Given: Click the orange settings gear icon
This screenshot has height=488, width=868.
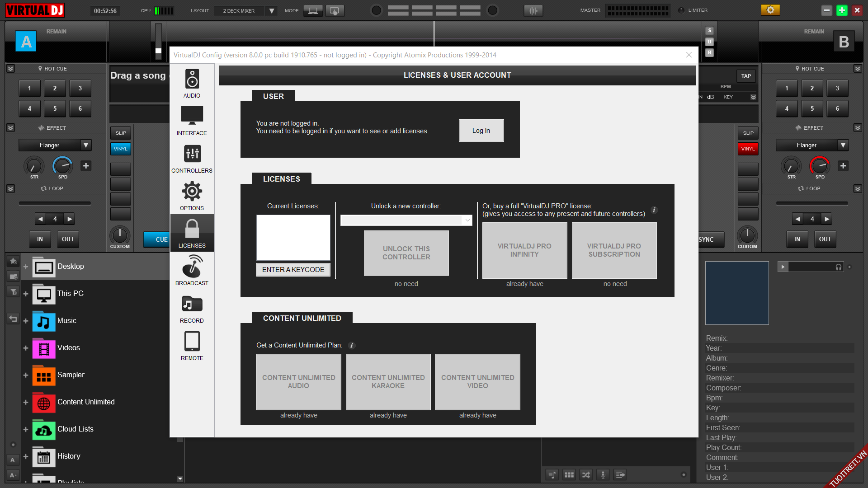Looking at the screenshot, I should 770,10.
